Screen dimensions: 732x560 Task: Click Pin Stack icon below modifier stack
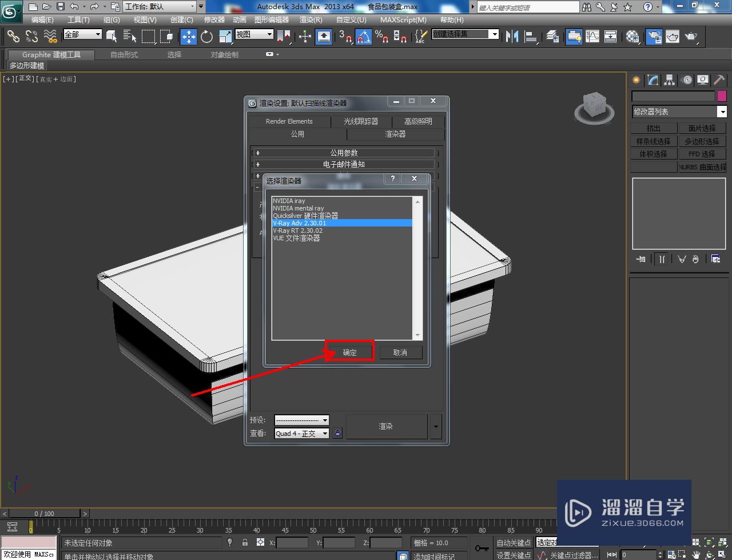(641, 259)
